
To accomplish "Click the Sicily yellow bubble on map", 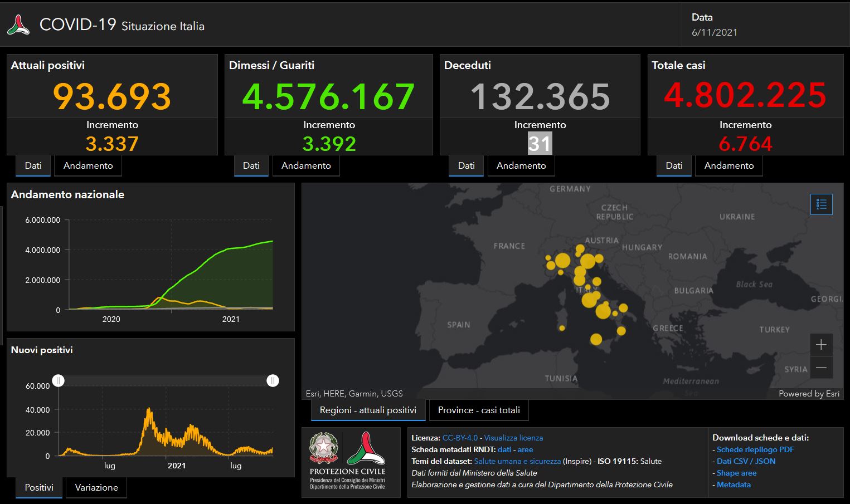I will [596, 339].
